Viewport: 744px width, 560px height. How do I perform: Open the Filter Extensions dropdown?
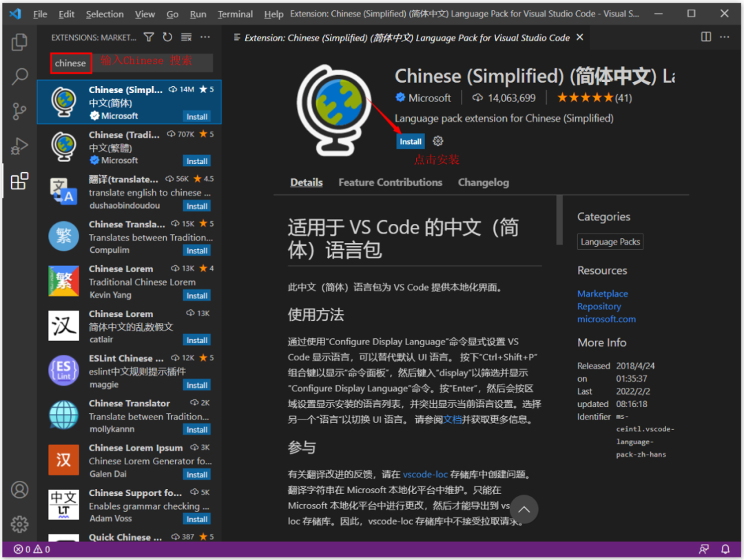(x=148, y=37)
